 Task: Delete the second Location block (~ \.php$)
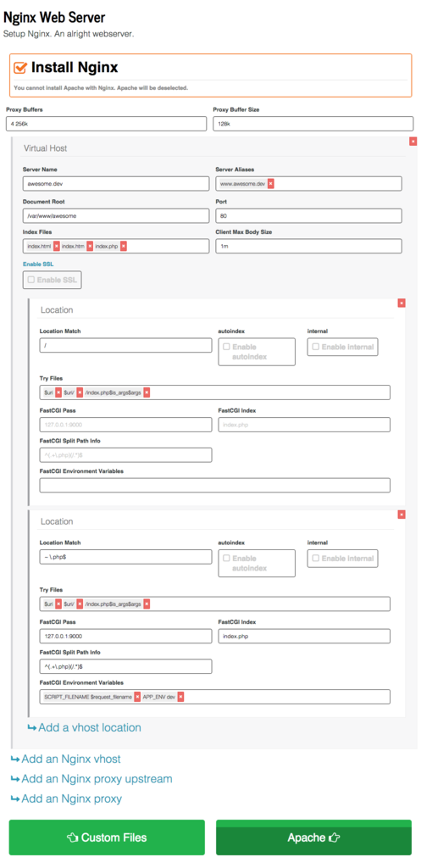click(x=402, y=515)
